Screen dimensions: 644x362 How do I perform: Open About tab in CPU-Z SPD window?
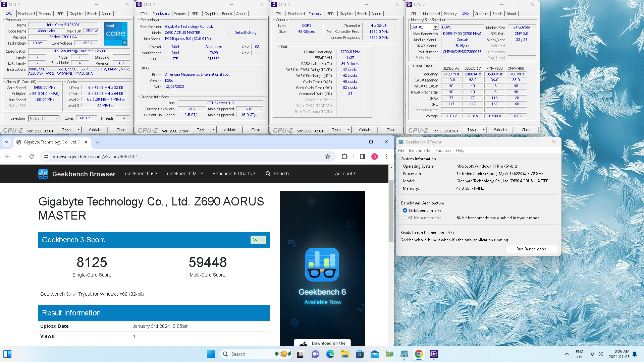pos(511,14)
